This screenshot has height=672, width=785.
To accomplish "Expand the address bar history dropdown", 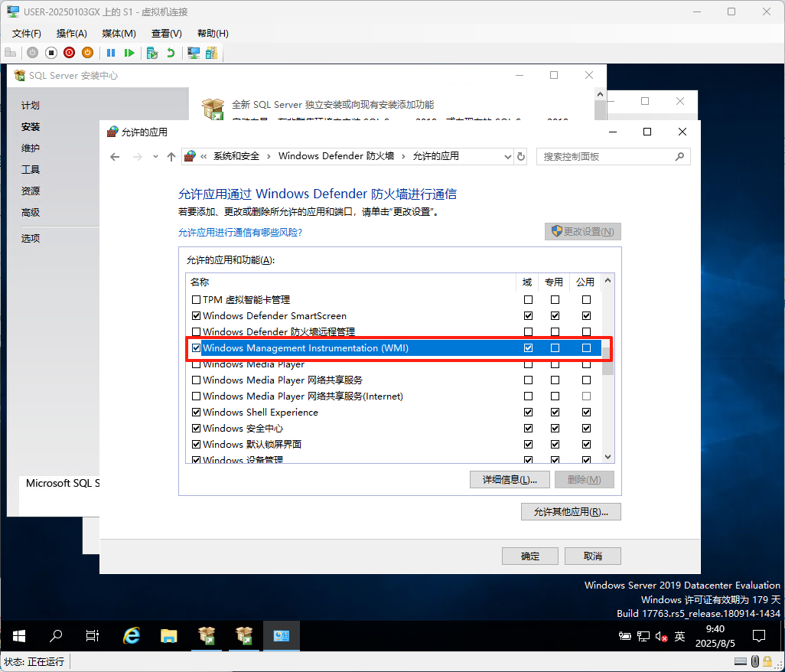I will (x=507, y=157).
